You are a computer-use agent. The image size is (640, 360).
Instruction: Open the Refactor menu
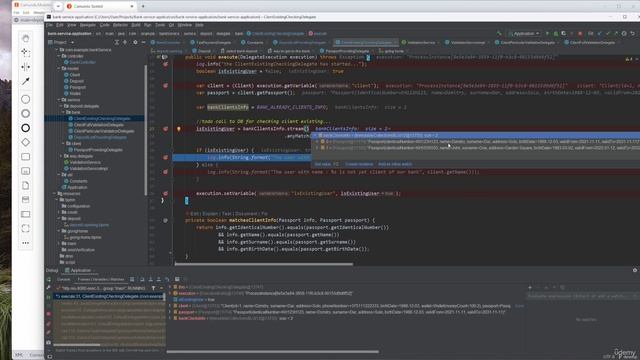tap(120, 25)
